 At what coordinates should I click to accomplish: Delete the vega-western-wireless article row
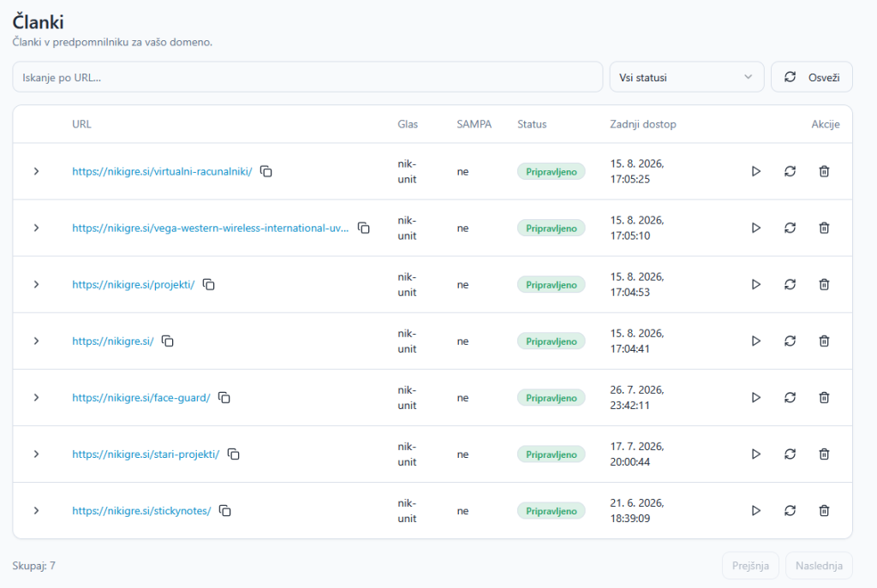click(x=824, y=228)
